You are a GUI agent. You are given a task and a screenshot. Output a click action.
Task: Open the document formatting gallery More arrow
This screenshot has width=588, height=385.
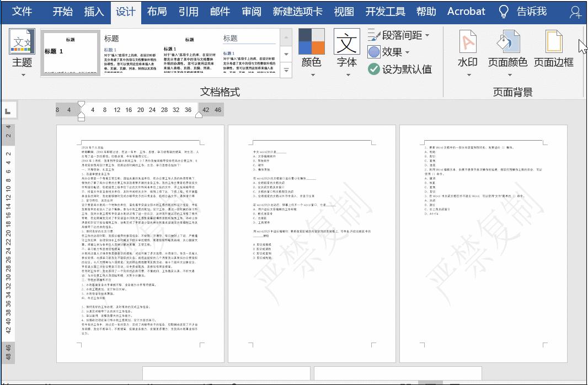point(286,69)
